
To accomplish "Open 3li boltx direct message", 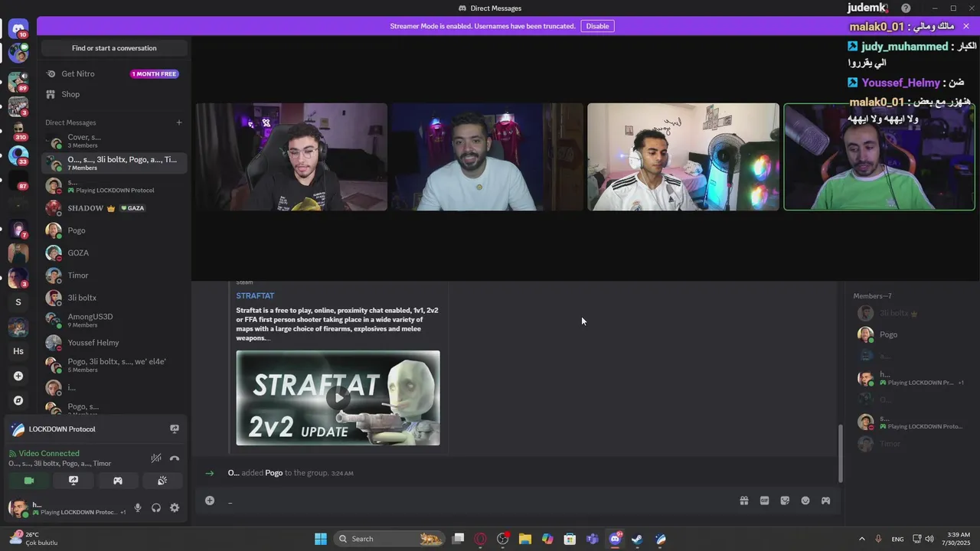I will [114, 298].
